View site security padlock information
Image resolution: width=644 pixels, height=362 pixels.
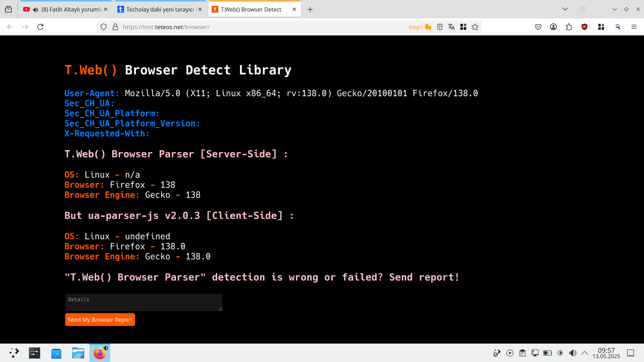115,27
